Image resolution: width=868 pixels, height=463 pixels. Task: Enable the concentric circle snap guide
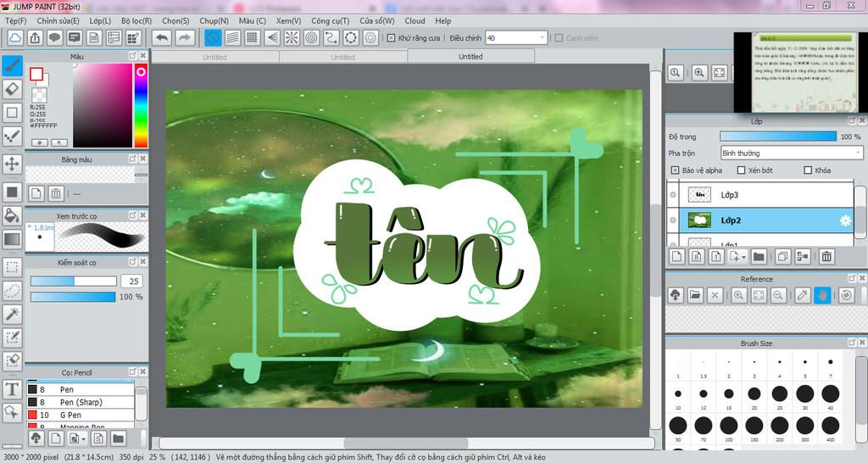click(312, 37)
